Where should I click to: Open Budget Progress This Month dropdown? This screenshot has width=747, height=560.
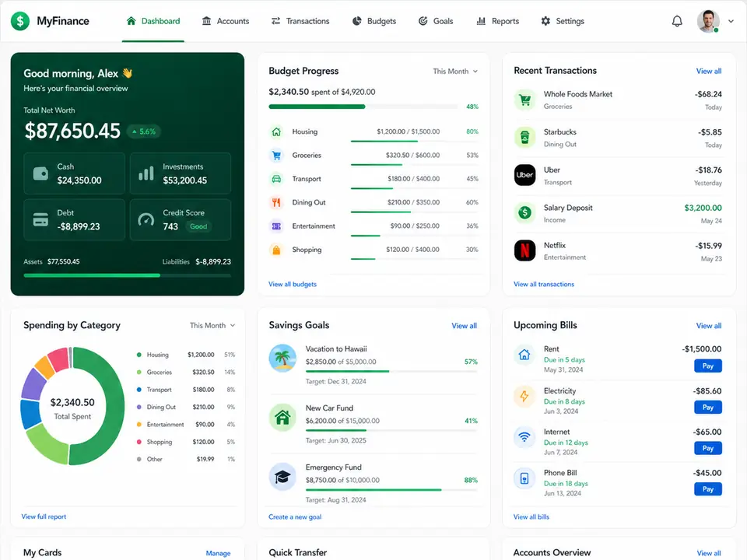tap(455, 72)
